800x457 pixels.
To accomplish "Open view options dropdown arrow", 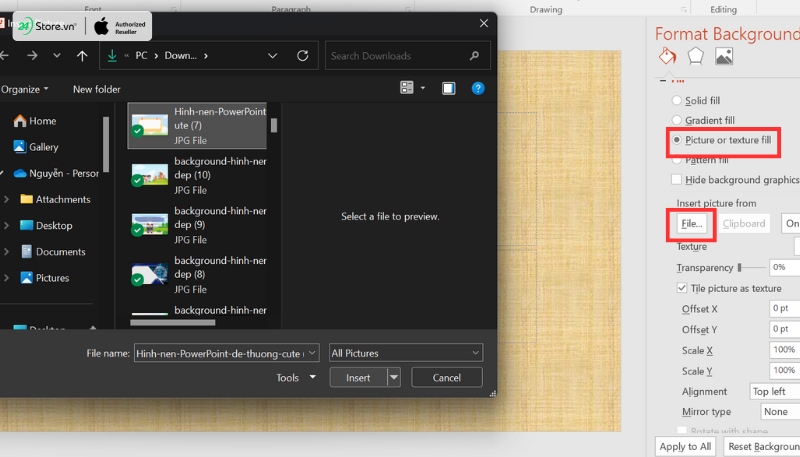I will [422, 88].
